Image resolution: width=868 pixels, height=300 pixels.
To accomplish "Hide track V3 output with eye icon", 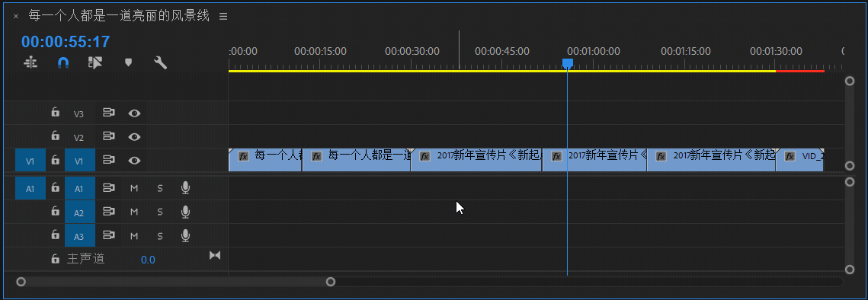I will coord(134,113).
